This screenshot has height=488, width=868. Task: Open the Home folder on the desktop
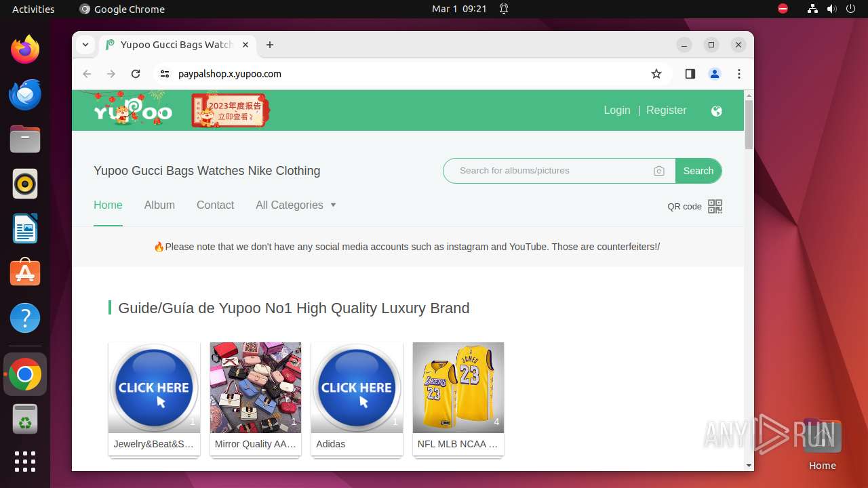[822, 444]
